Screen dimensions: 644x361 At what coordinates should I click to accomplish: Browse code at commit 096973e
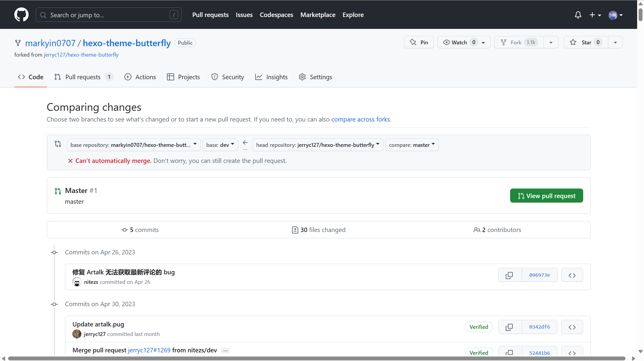pos(572,275)
